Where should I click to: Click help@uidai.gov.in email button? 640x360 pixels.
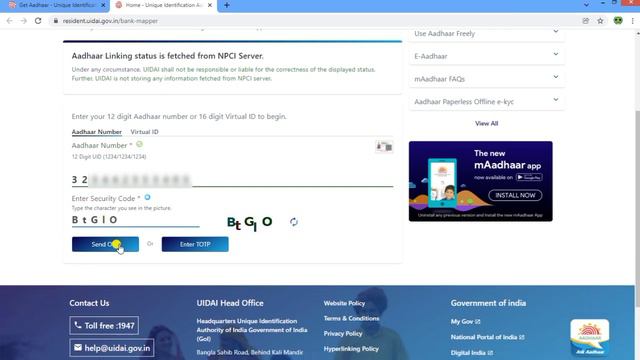(112, 348)
